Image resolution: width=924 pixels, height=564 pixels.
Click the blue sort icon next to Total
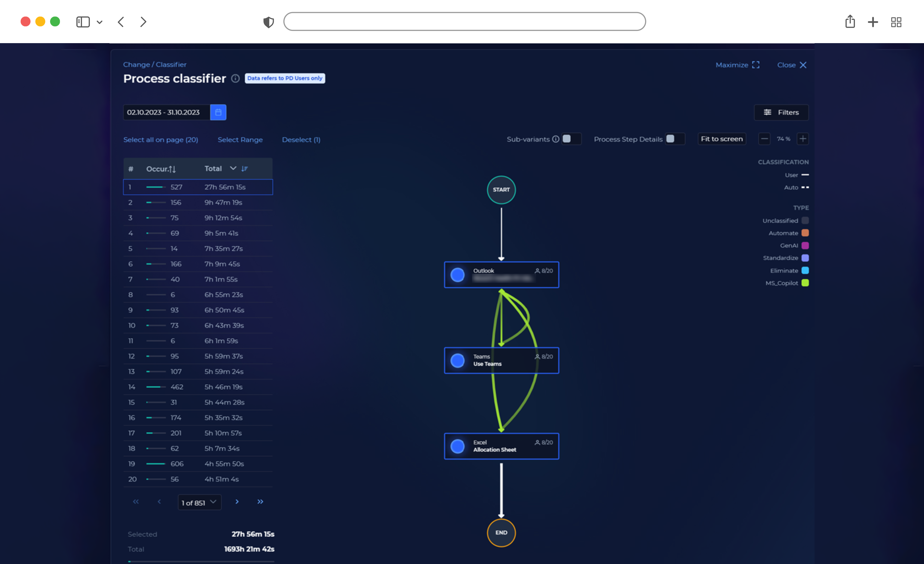(x=245, y=168)
